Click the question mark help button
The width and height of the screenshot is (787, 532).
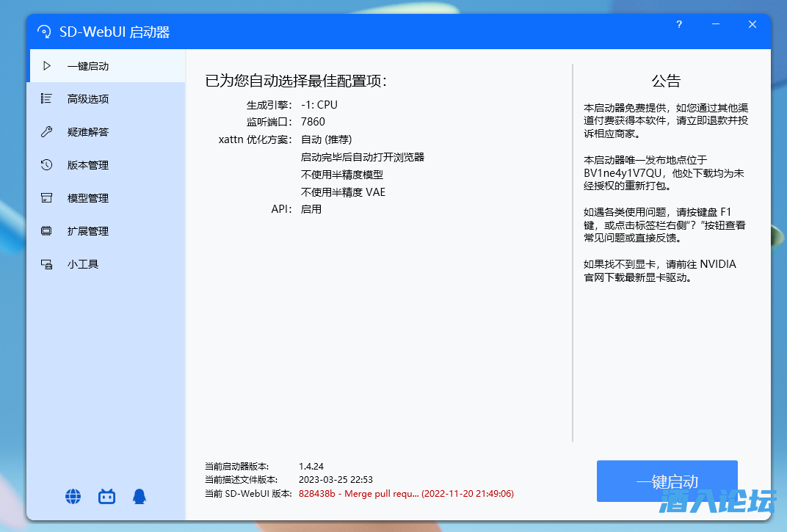coord(679,24)
